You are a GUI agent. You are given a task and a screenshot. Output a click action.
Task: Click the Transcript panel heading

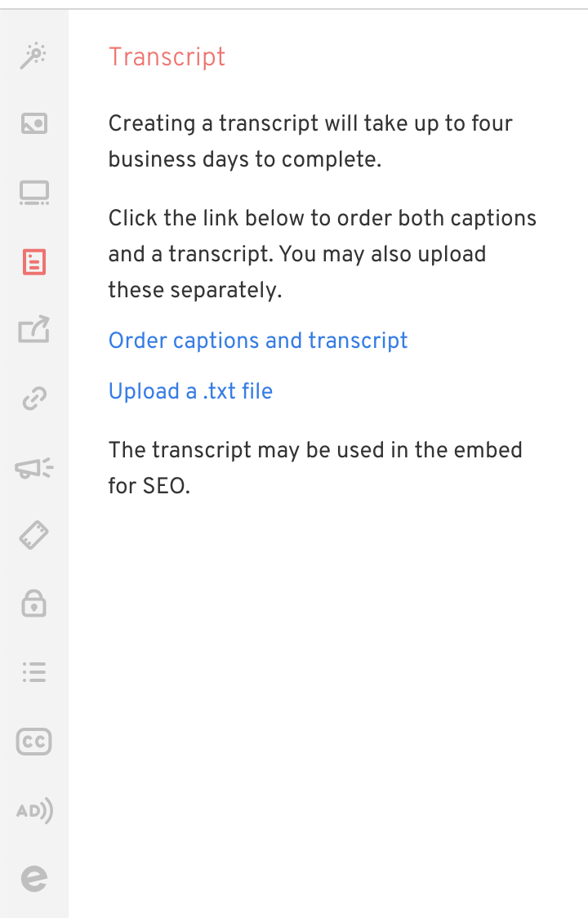pos(167,57)
